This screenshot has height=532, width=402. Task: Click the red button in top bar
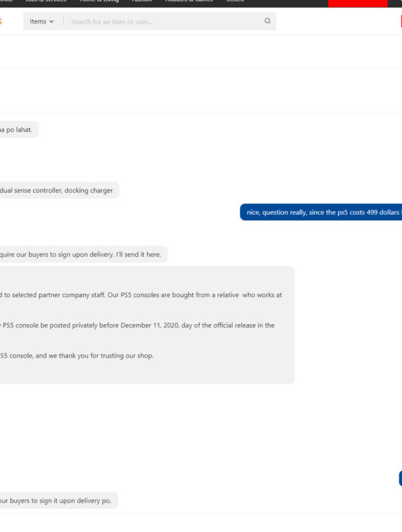[358, 3]
